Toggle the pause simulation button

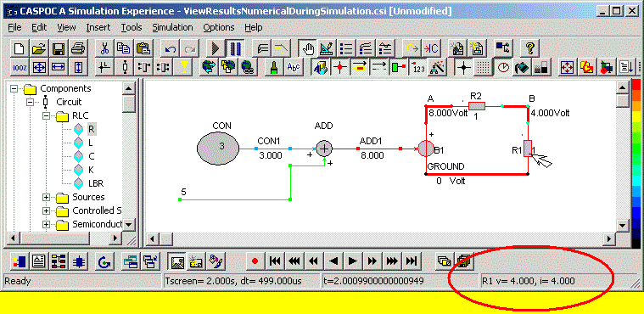235,49
